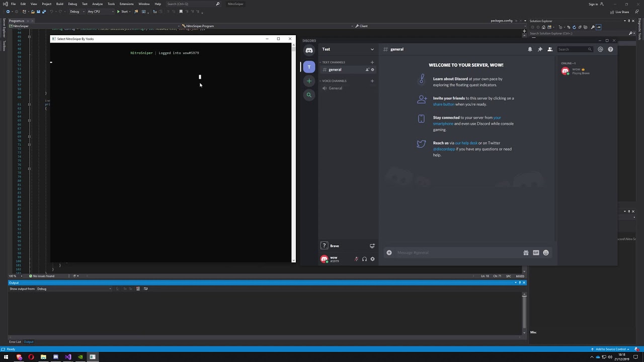Screen dimensions: 644x362
Task: Open the Build menu in Visual Studio
Action: tap(59, 4)
